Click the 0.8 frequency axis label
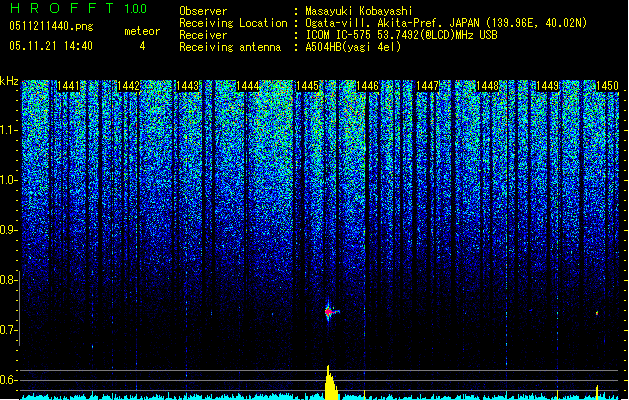Viewport: 629px width, 400px height. [x=8, y=280]
